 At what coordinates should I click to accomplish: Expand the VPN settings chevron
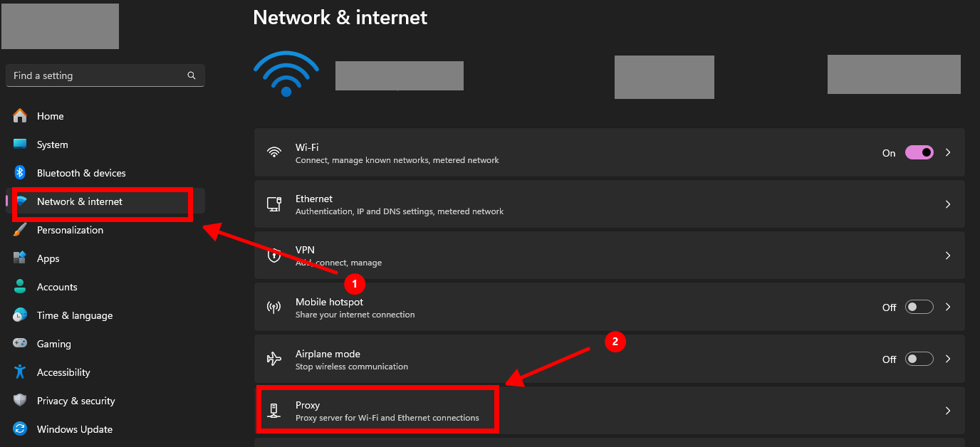(948, 256)
